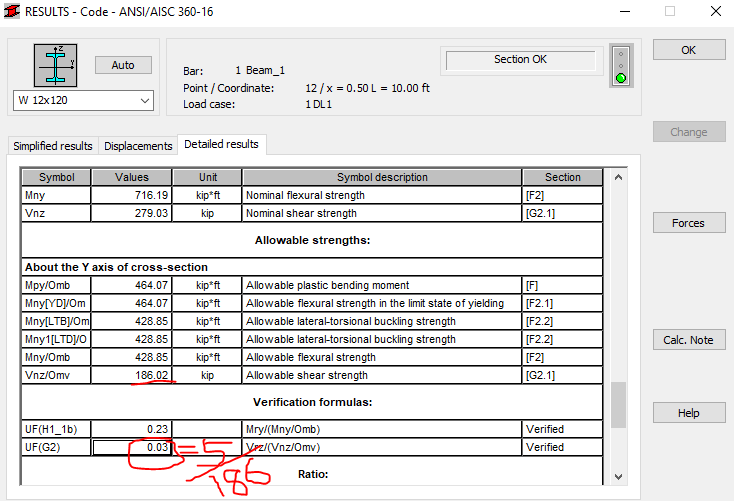The height and width of the screenshot is (501, 734).
Task: Click the 'Nominal shear strength' description
Action: (301, 213)
